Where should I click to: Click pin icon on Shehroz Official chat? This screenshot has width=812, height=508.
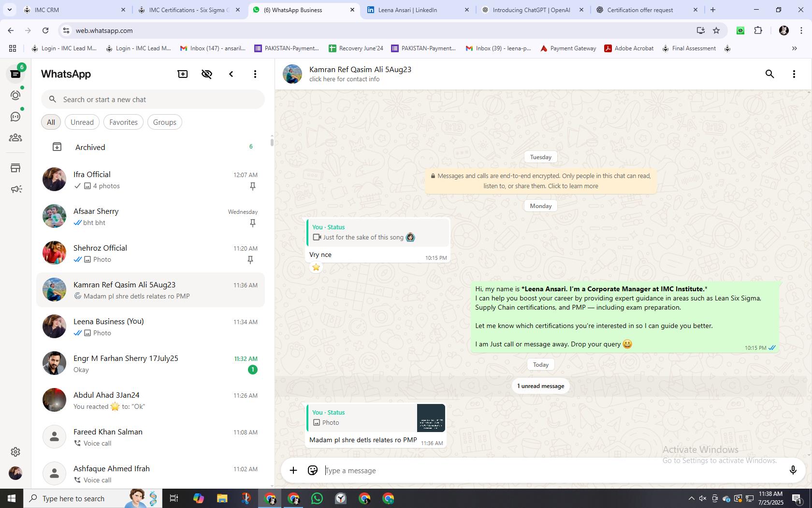coord(250,260)
